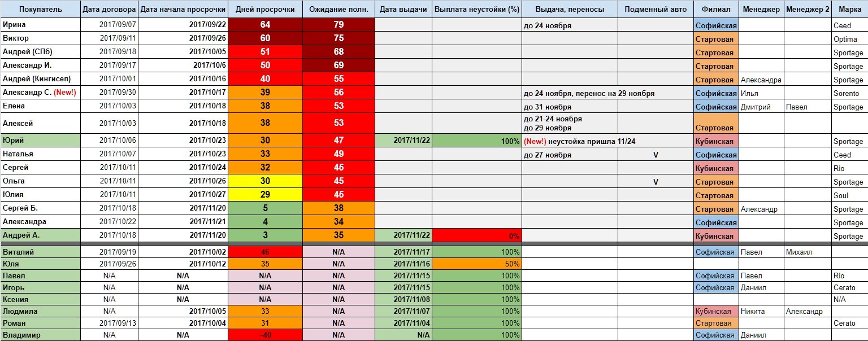Click the contract date 2017/09/07
This screenshot has height=341, width=868.
tap(109, 25)
